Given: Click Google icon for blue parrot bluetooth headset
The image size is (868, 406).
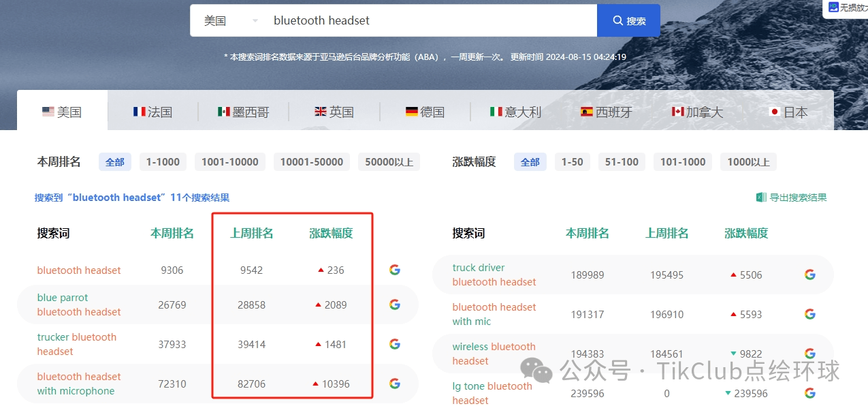Looking at the screenshot, I should [x=394, y=304].
